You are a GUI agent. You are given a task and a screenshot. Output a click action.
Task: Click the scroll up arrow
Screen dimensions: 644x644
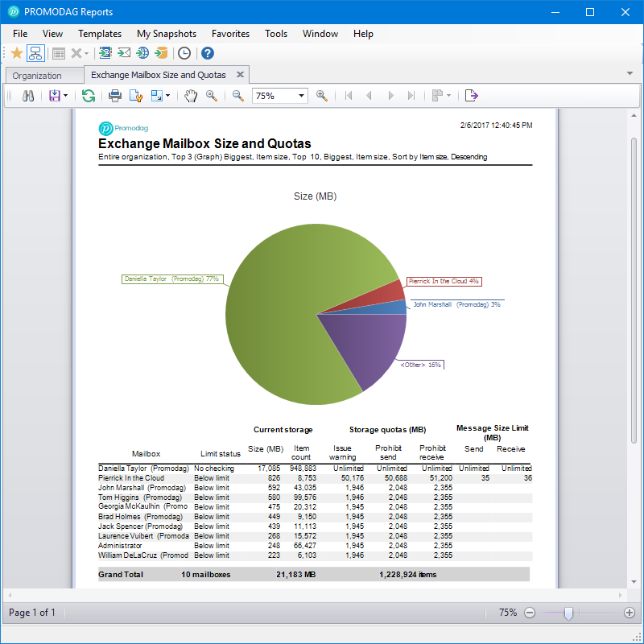click(x=634, y=116)
